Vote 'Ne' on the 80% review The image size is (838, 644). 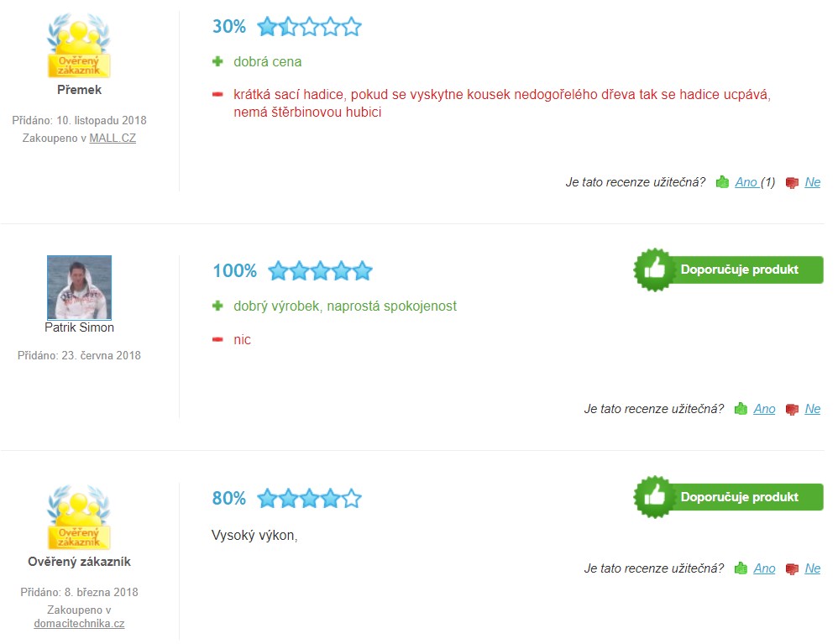point(812,568)
